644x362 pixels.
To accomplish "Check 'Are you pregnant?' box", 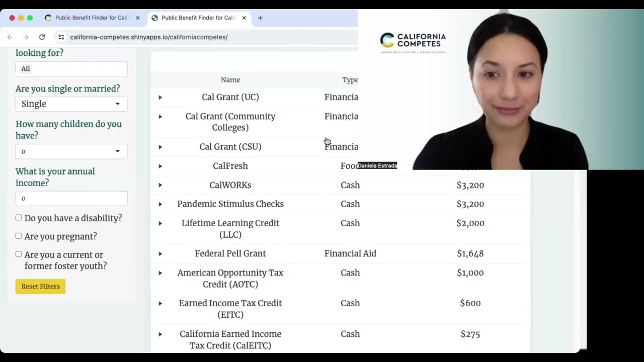I will point(19,236).
